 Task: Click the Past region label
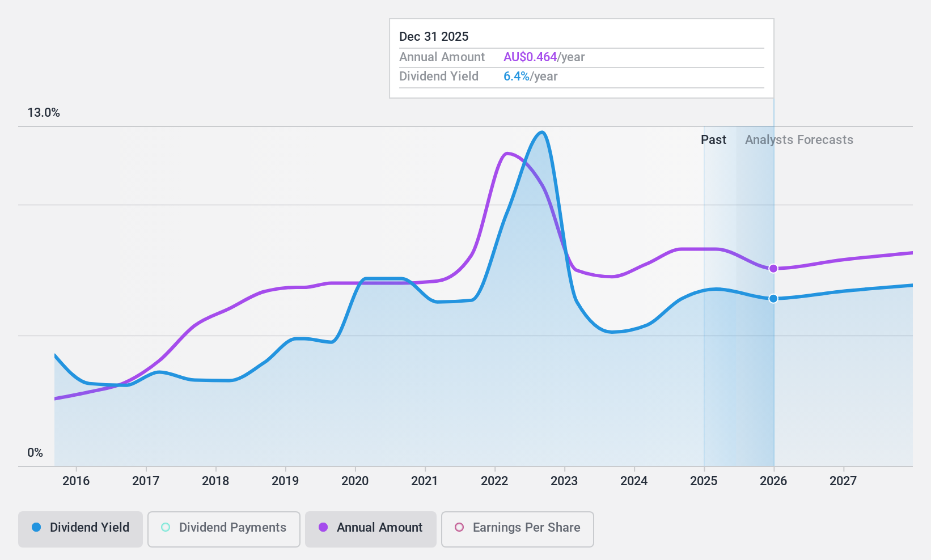pyautogui.click(x=713, y=140)
